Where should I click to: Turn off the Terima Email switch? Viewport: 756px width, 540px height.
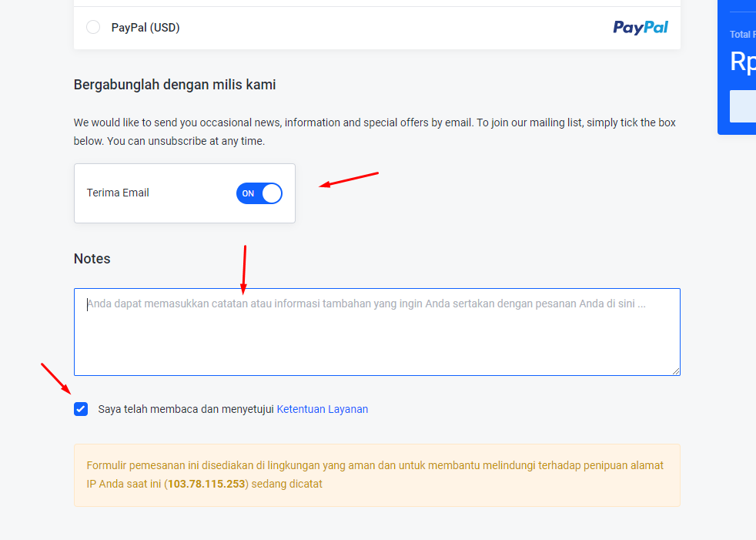[x=259, y=193]
